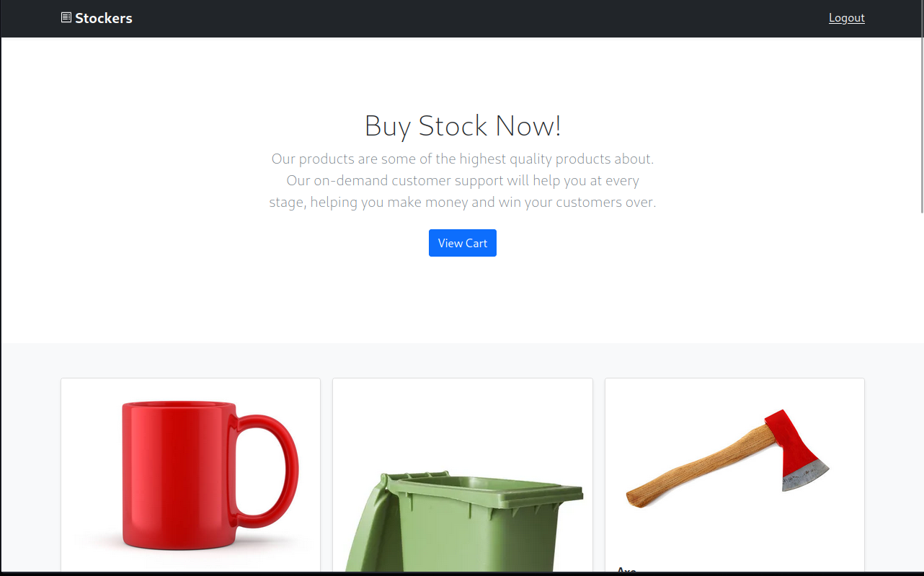The width and height of the screenshot is (924, 576).
Task: Click the Stockers logo icon in navbar
Action: tap(66, 17)
